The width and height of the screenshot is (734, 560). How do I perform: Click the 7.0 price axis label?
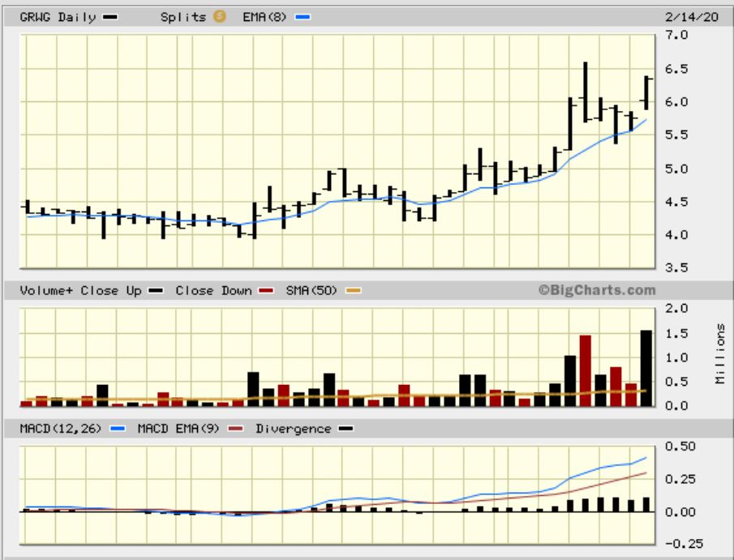point(676,35)
